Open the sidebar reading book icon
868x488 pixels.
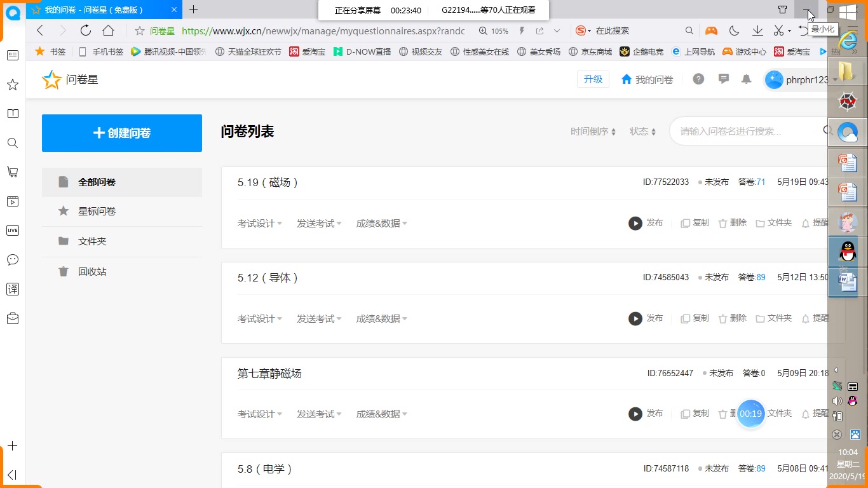13,114
